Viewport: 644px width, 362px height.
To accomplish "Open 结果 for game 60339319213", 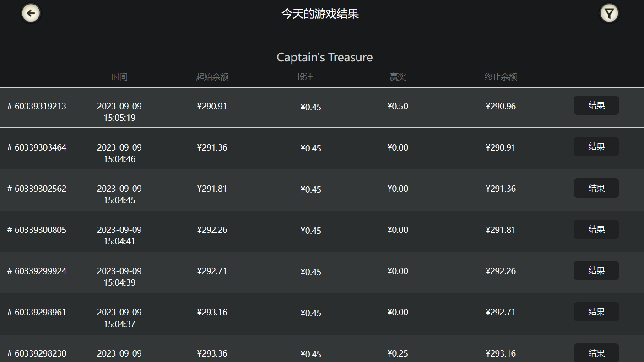I will click(x=596, y=105).
